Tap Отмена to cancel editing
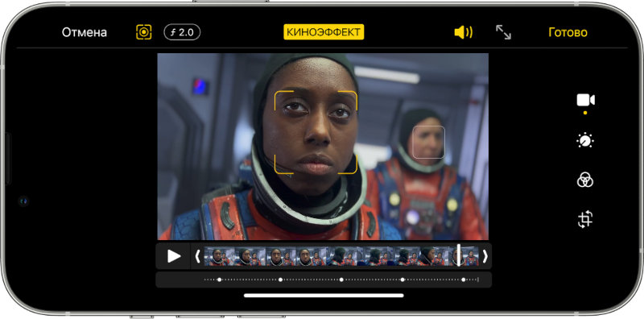 click(85, 32)
